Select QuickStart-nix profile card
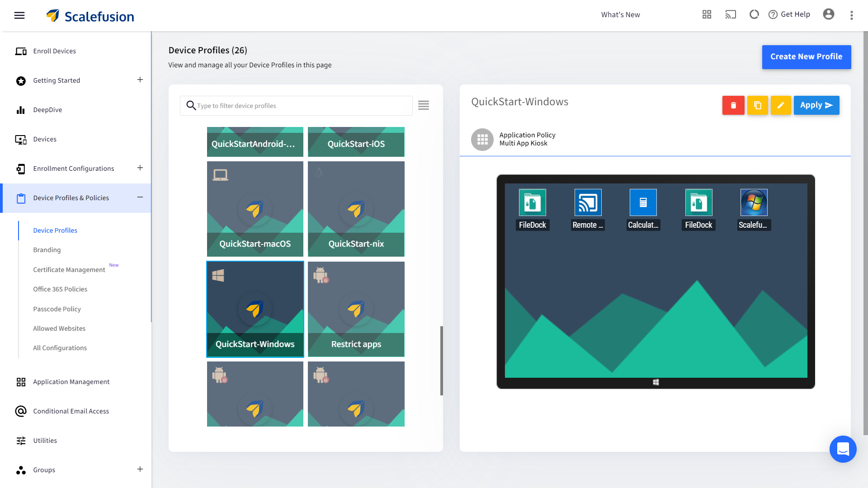This screenshot has height=488, width=868. 356,209
